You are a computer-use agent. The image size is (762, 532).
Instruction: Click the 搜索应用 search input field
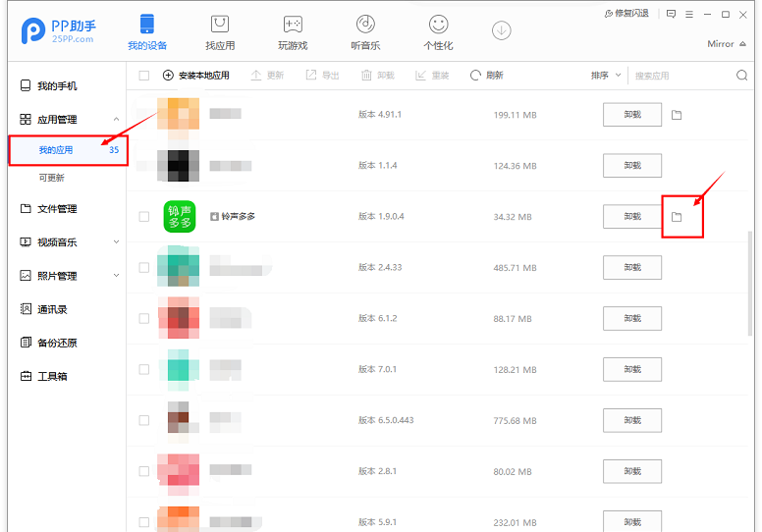tap(680, 76)
